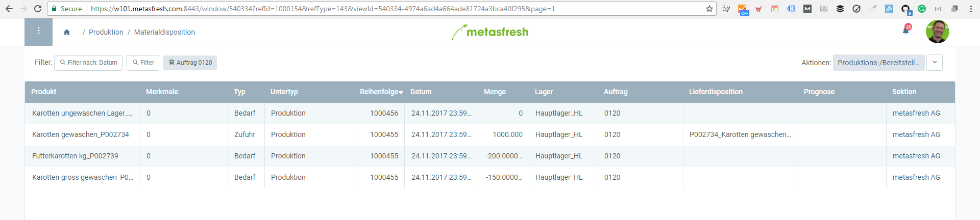The height and width of the screenshot is (220, 980).
Task: Click the Grammarly extension icon
Action: click(922, 9)
